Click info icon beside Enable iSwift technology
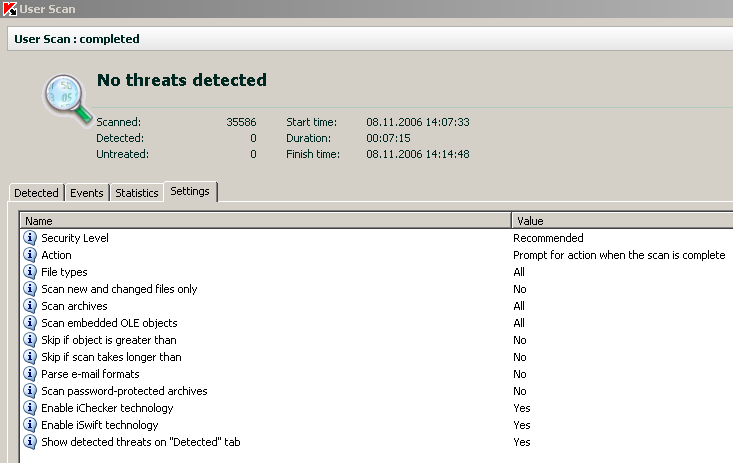This screenshot has width=733, height=463. (30, 425)
